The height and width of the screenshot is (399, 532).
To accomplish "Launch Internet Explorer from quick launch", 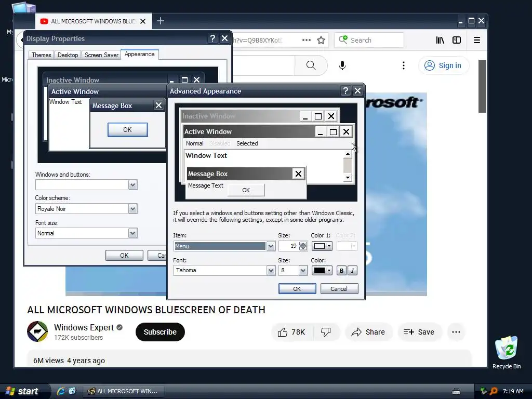I will click(x=61, y=391).
